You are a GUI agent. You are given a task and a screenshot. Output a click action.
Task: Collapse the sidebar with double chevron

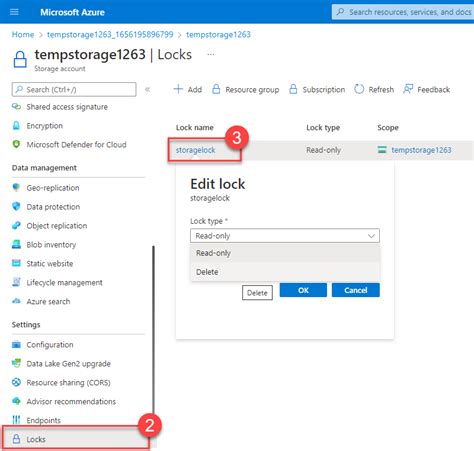point(147,89)
